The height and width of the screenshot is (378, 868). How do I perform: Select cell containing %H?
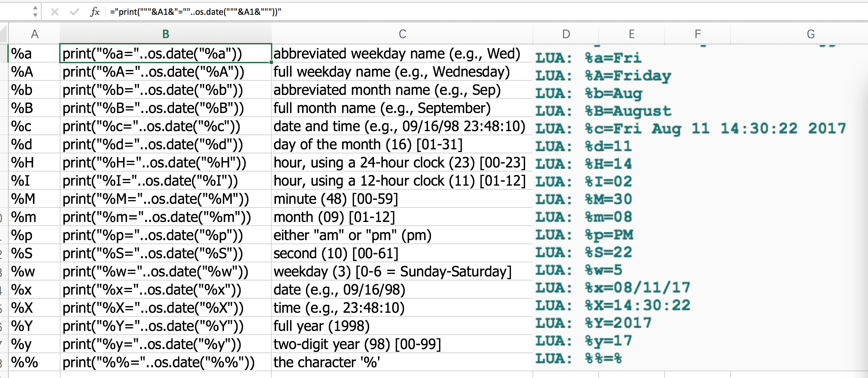coord(34,162)
